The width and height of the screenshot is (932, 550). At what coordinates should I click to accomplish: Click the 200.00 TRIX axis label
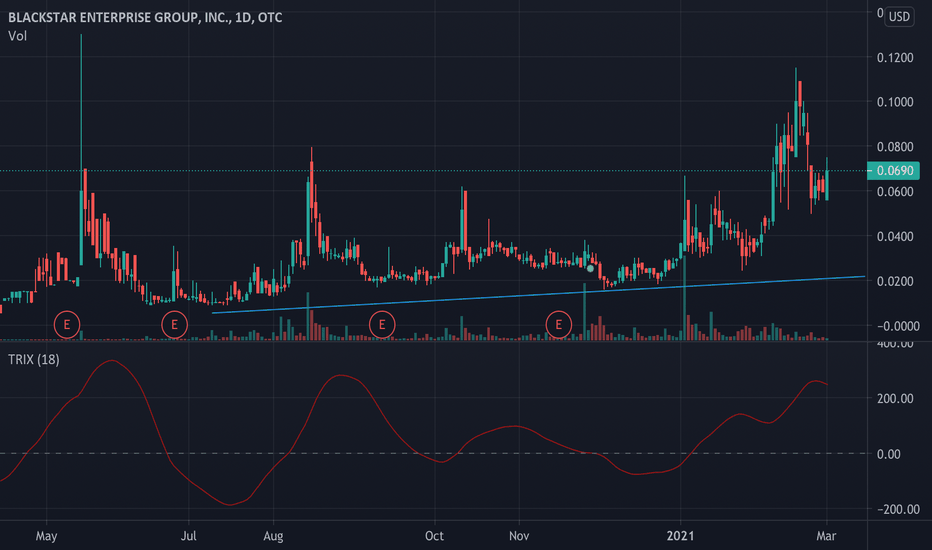click(895, 398)
